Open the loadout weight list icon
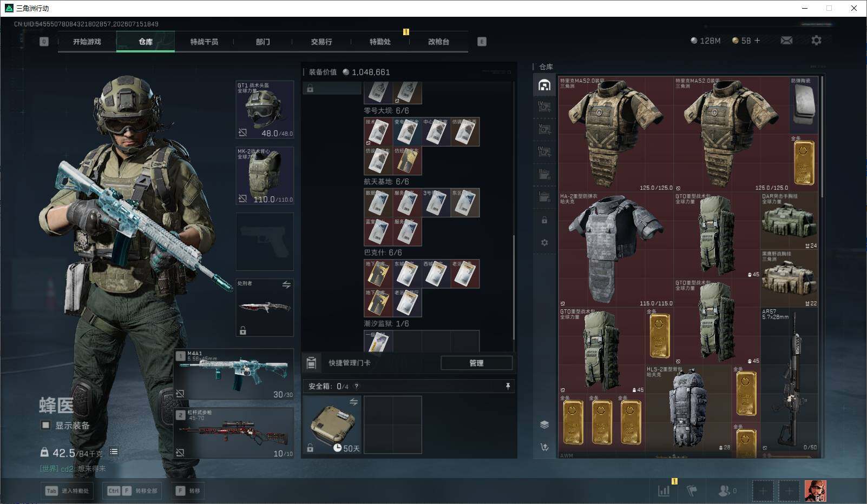Image resolution: width=867 pixels, height=504 pixels. pos(114,452)
